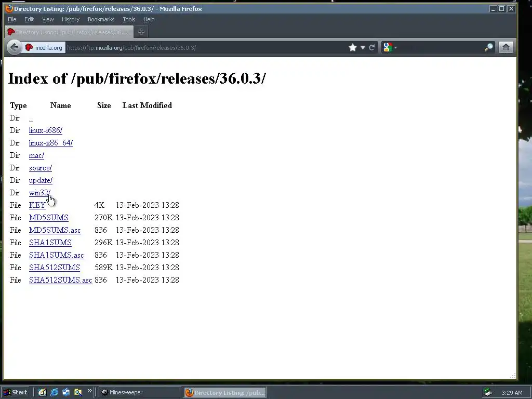Click the search box input
The height and width of the screenshot is (399, 532).
[x=440, y=47]
